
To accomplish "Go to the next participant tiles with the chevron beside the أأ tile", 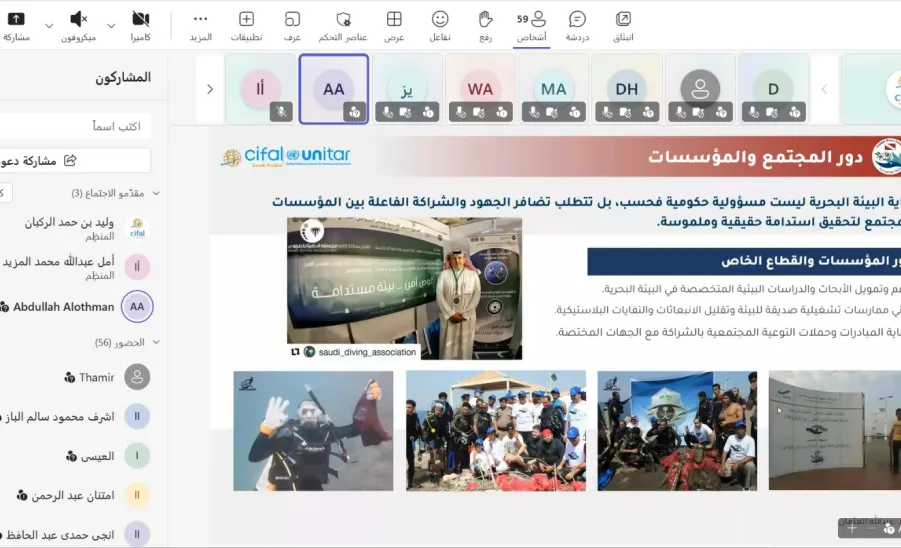I will click(x=210, y=89).
